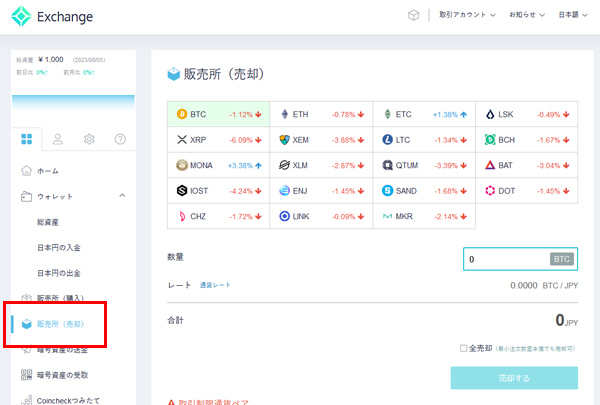Collapse the ウォレット menu section
The image size is (600, 405).
pyautogui.click(x=122, y=196)
